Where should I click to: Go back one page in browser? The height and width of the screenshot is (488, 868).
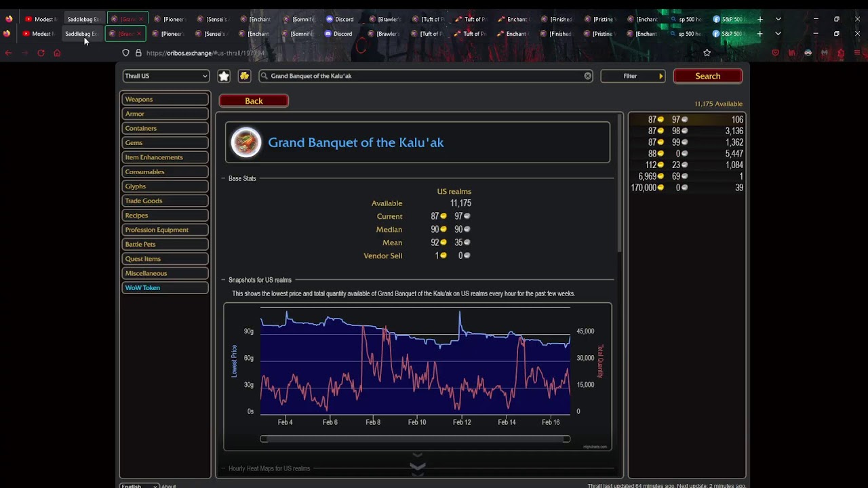8,53
